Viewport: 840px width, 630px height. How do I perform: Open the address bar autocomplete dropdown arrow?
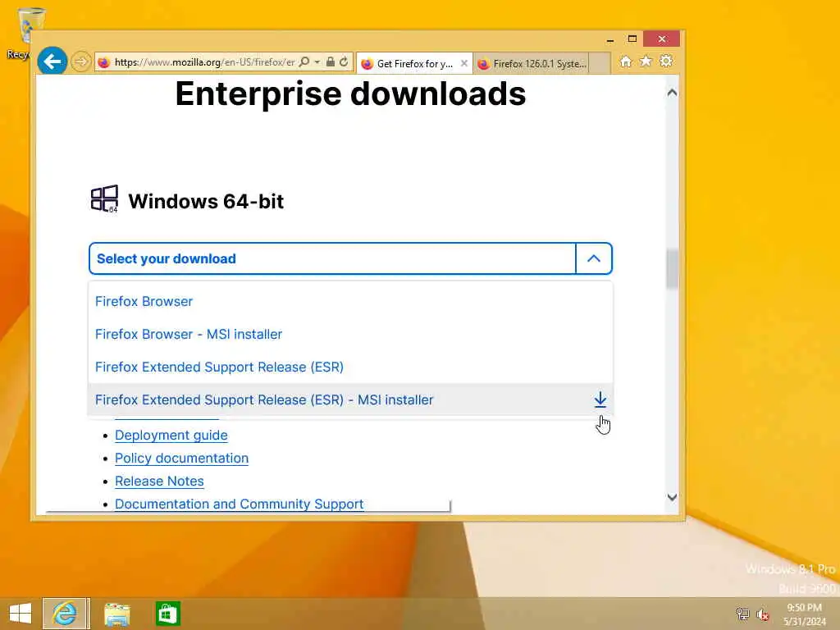[x=317, y=62]
